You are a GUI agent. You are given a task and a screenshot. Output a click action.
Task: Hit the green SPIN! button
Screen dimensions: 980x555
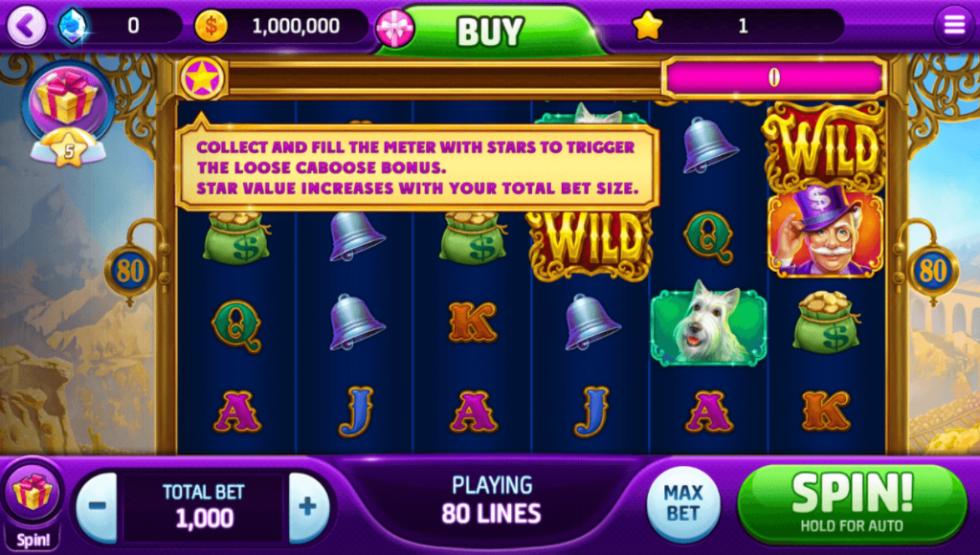(852, 503)
